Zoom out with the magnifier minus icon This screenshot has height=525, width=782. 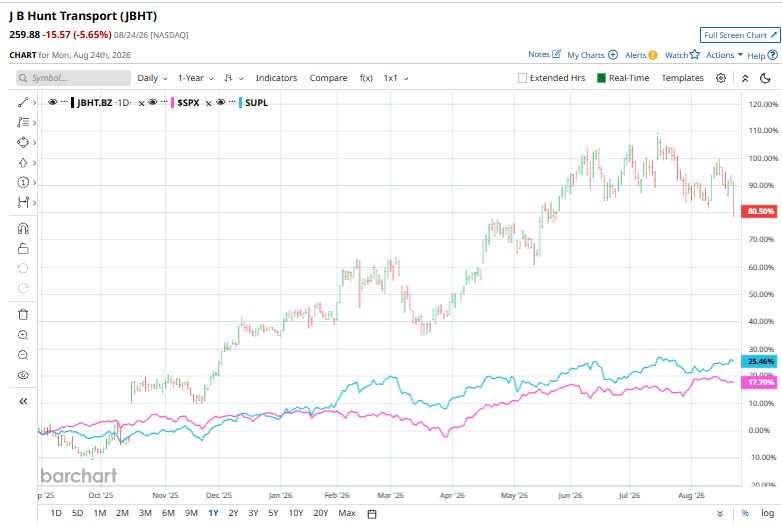23,355
